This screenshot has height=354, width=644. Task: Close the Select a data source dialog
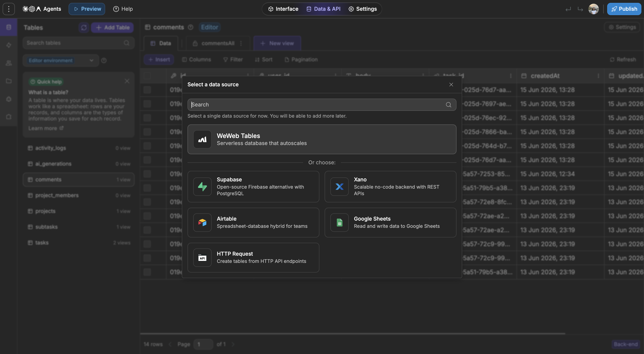(451, 85)
